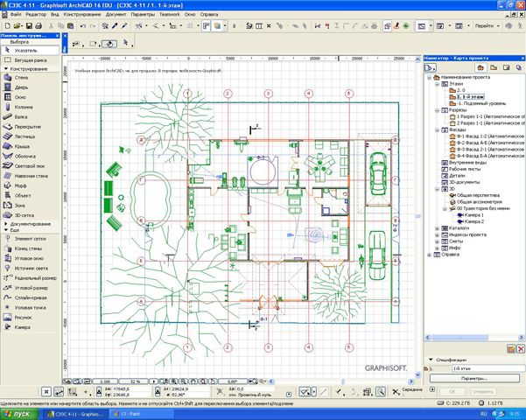Click the drawing area horizontal scrollbar
The width and height of the screenshot is (526, 420).
(342, 381)
